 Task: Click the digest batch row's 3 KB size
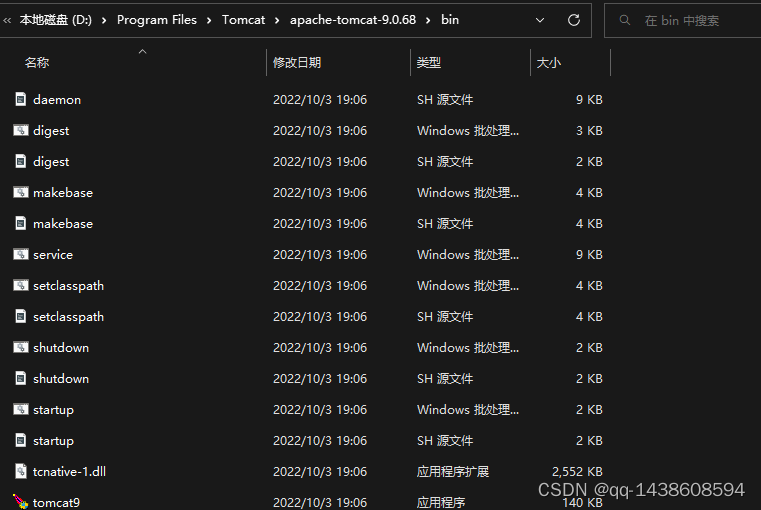click(x=589, y=131)
